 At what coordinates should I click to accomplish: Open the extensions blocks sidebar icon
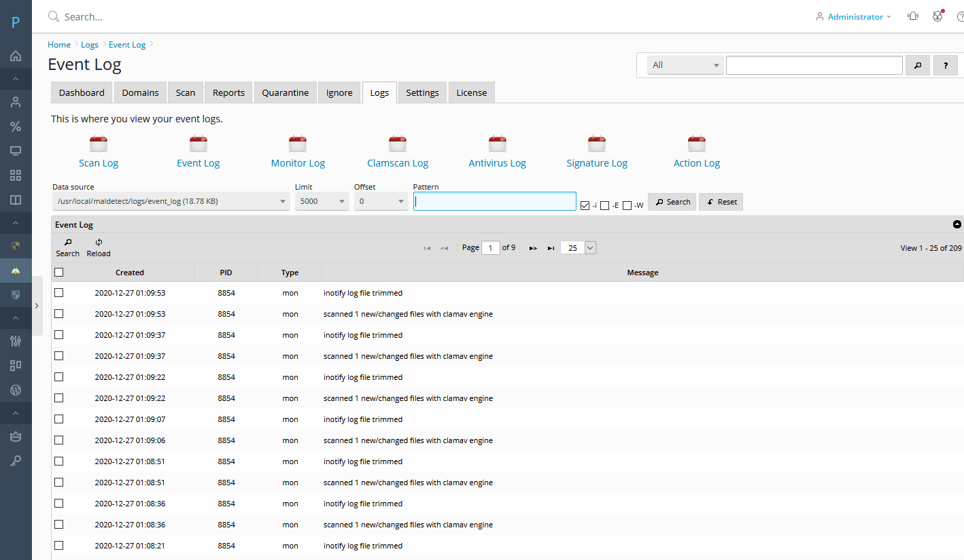[x=16, y=365]
